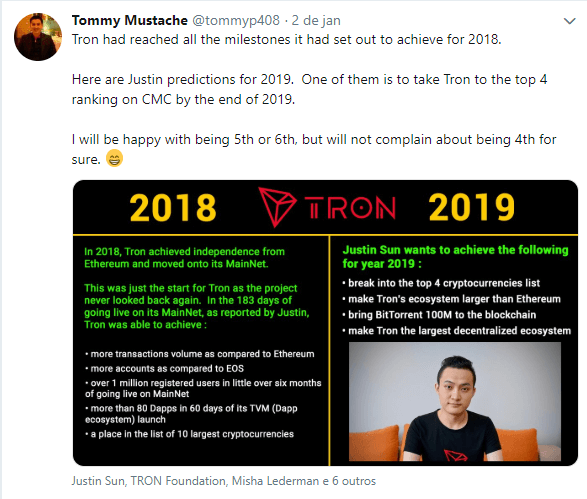The width and height of the screenshot is (587, 499).
Task: Open Tommy Mustache's profile avatar
Action: pos(38,37)
